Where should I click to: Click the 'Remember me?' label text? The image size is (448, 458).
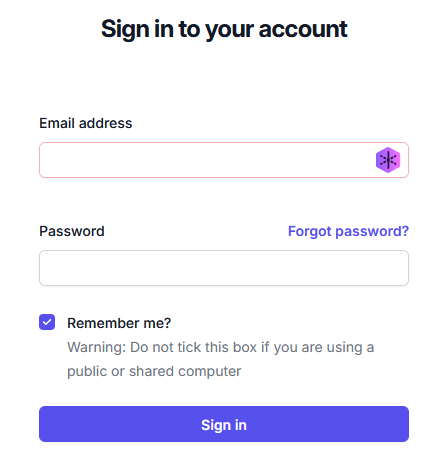(119, 323)
